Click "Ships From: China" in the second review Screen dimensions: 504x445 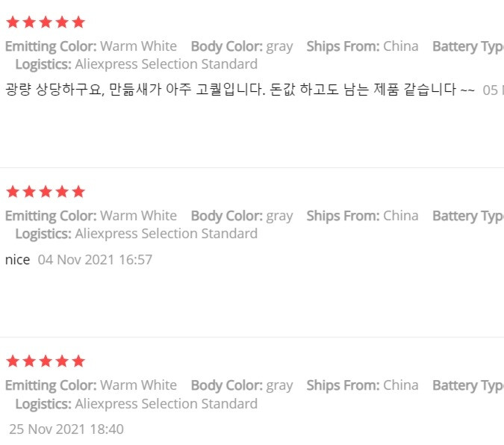[362, 216]
